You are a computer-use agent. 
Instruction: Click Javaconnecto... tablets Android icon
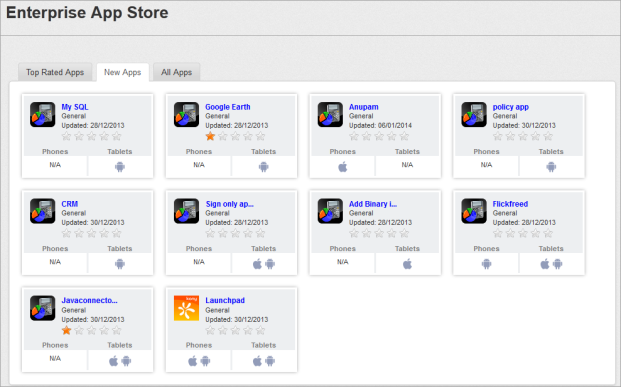126,361
